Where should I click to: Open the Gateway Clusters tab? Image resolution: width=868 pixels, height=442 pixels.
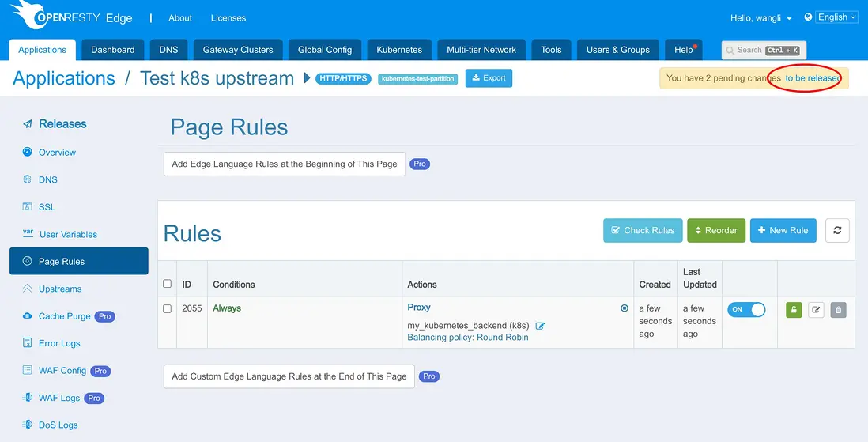click(x=238, y=50)
